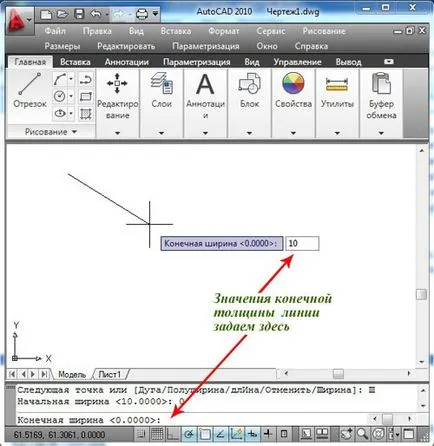Image resolution: width=434 pixels, height=446 pixels.
Task: Switch to the Вывод ribbon tab
Action: pyautogui.click(x=348, y=62)
